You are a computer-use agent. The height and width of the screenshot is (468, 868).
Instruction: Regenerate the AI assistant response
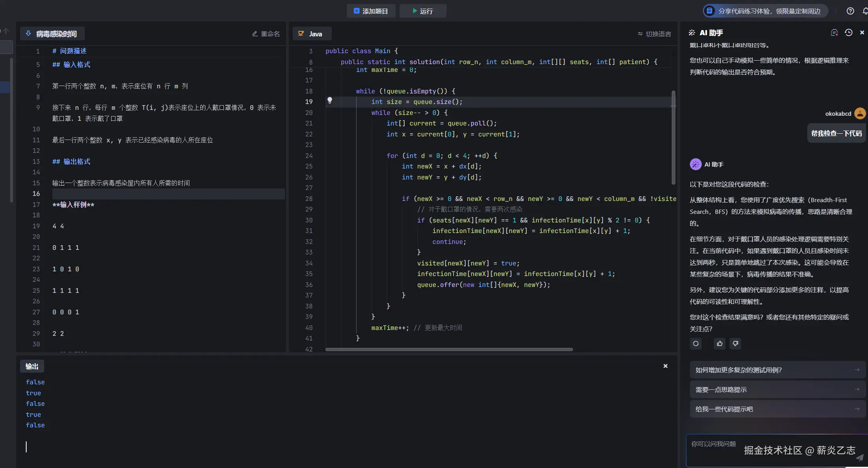tap(695, 344)
